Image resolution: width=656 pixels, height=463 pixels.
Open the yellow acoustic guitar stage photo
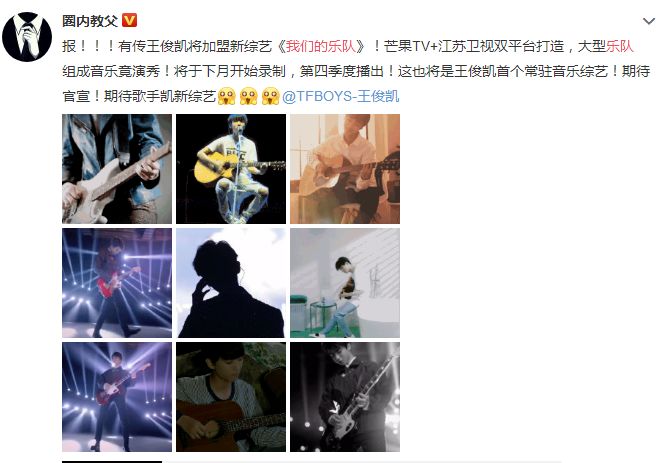[x=231, y=169]
